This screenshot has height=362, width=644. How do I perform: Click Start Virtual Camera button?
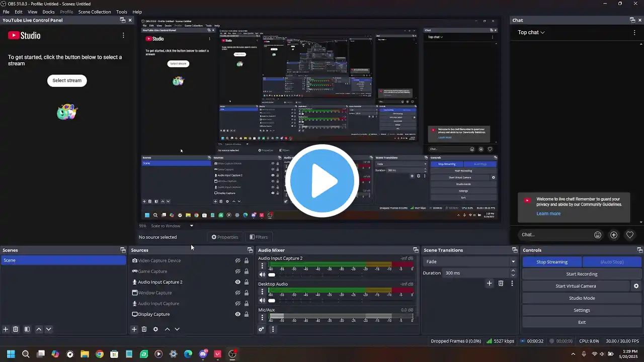coord(576,286)
